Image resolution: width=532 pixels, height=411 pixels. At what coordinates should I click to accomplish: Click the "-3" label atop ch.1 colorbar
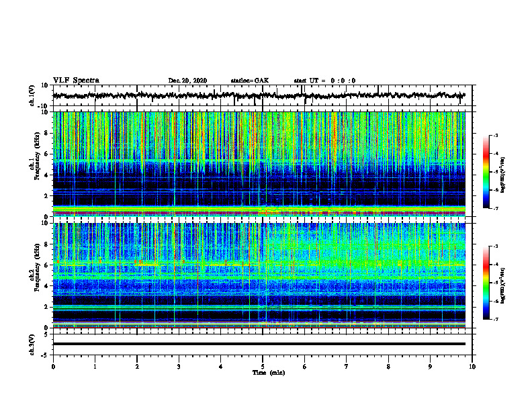click(x=496, y=135)
